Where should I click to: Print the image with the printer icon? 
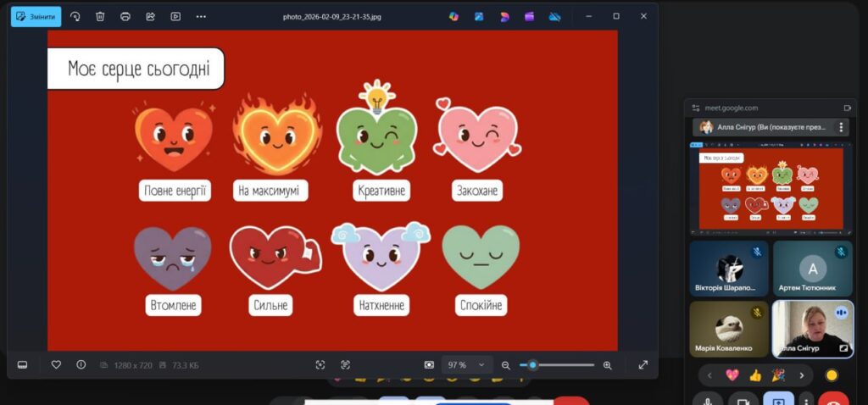click(125, 16)
